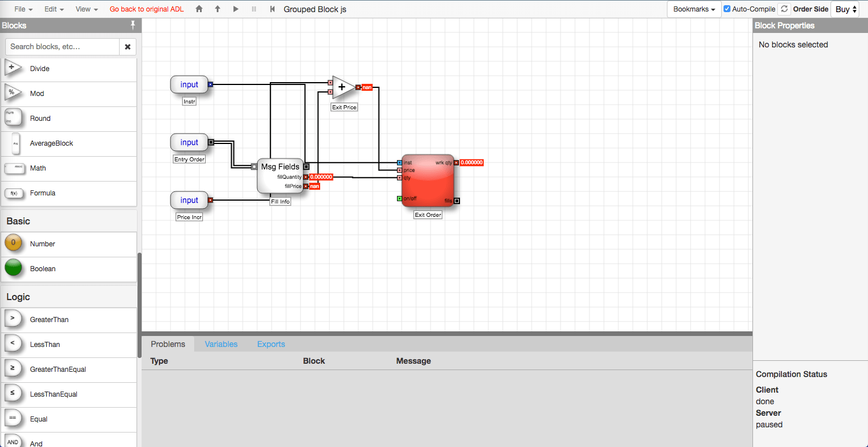
Task: Click the skip-to-start icon
Action: [x=272, y=9]
